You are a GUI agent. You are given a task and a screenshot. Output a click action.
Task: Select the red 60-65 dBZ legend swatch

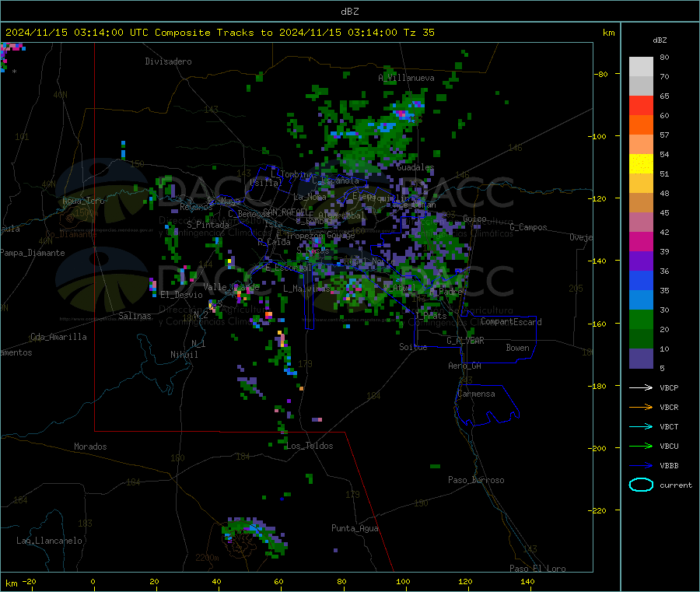click(641, 105)
